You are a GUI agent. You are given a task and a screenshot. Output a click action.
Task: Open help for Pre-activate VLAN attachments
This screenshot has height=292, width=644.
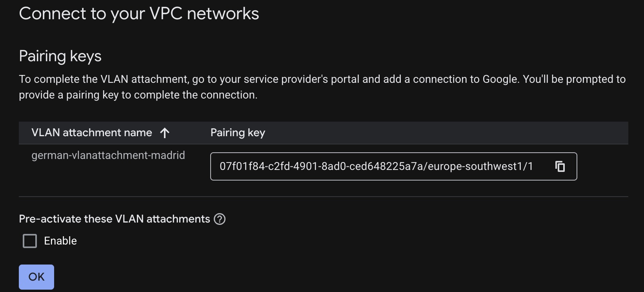click(x=220, y=219)
